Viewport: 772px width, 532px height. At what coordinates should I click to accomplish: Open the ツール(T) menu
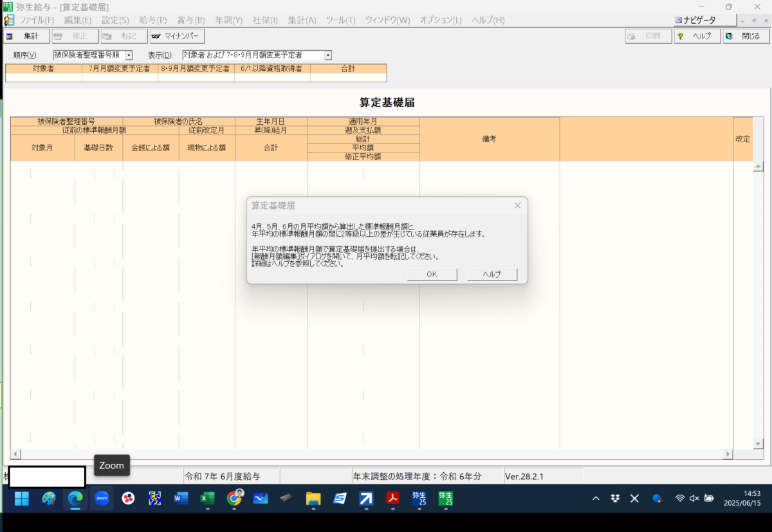pos(341,20)
